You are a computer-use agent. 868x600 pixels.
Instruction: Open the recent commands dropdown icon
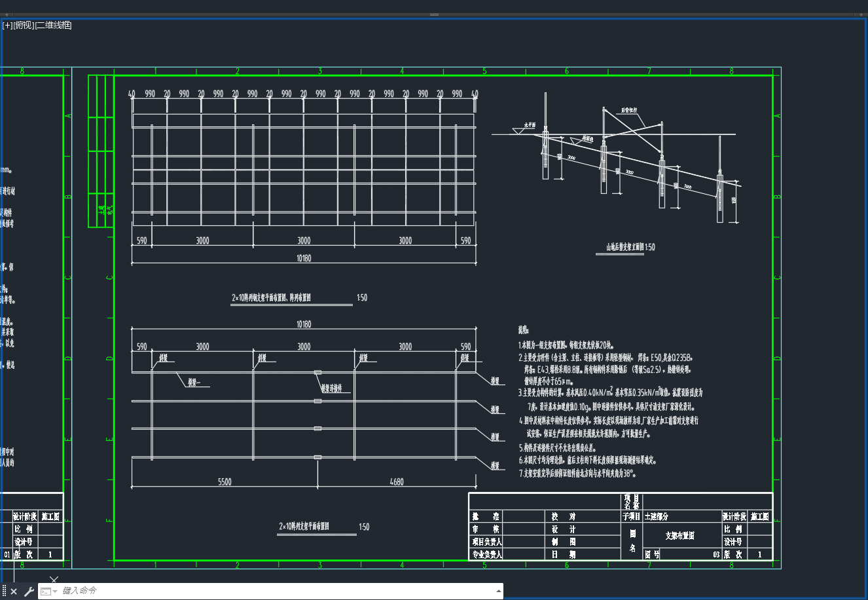pos(48,591)
